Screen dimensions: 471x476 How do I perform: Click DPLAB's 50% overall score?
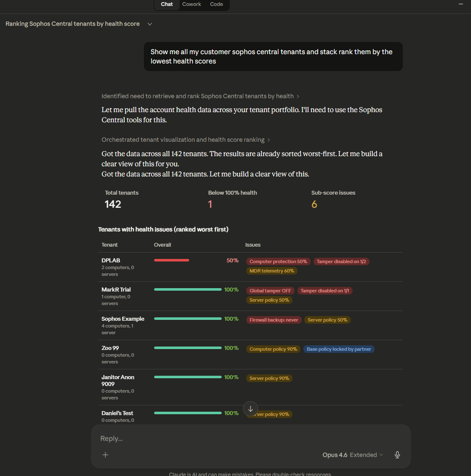232,260
